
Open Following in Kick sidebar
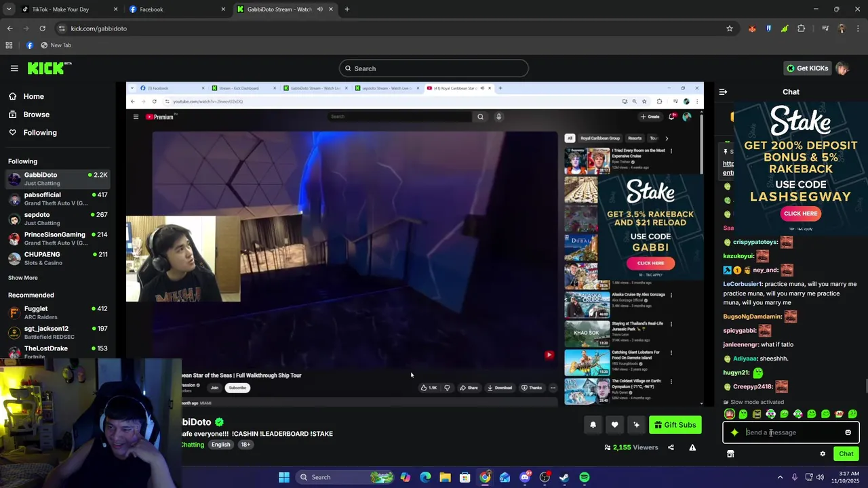point(33,133)
